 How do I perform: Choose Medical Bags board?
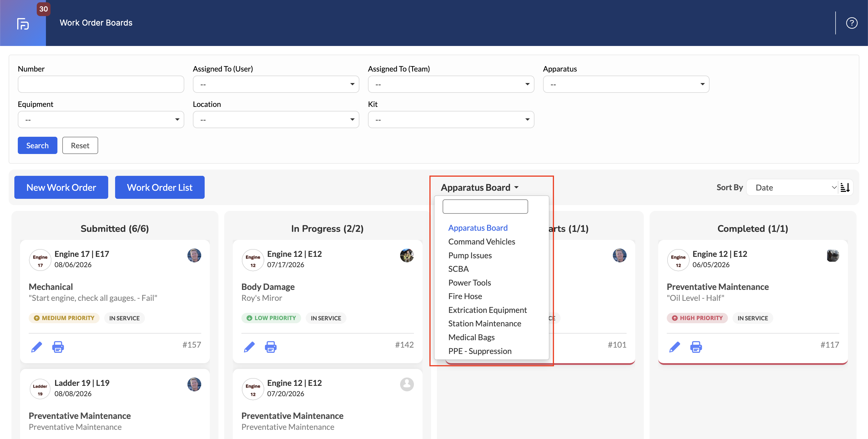471,338
